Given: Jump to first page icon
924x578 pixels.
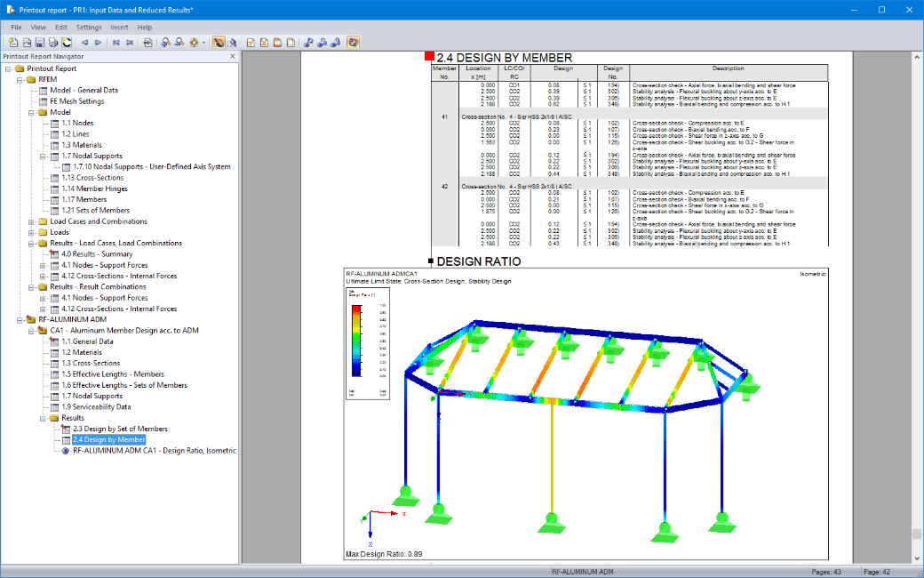Looking at the screenshot, I should 116,43.
